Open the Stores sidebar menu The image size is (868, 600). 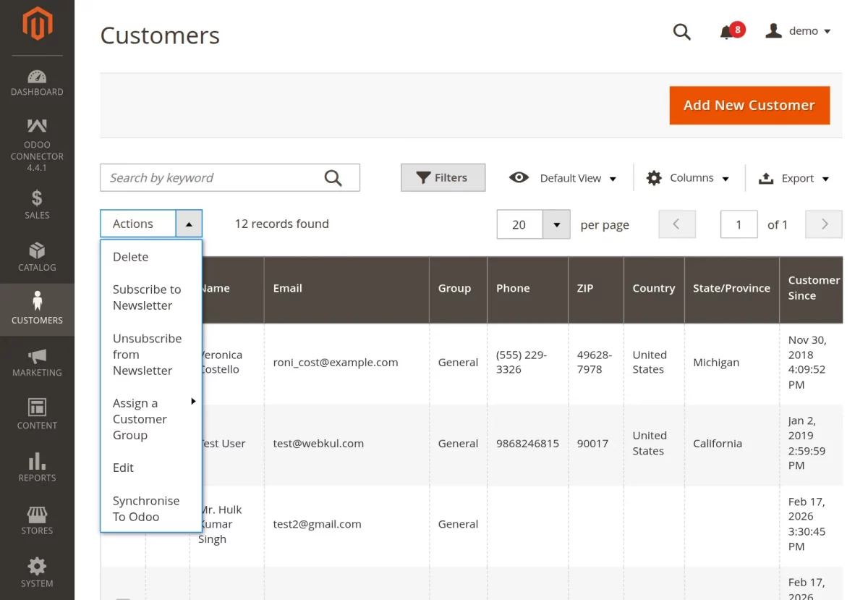[x=37, y=520]
